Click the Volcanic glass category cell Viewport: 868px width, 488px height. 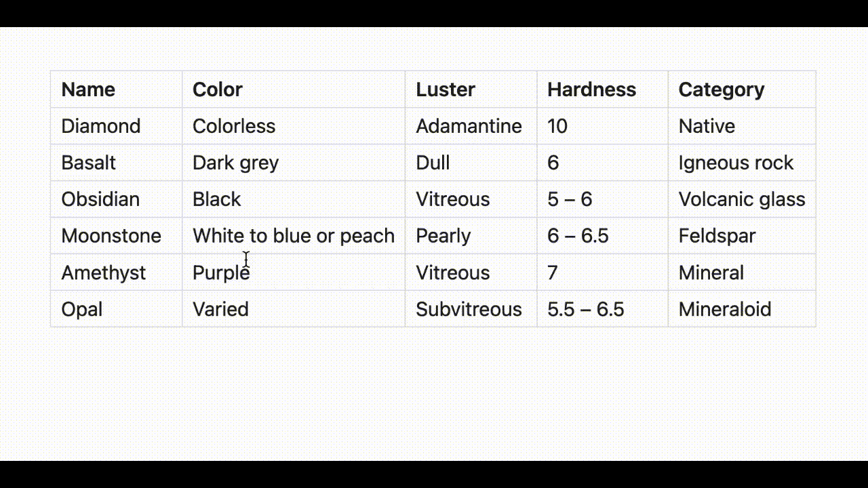click(742, 199)
